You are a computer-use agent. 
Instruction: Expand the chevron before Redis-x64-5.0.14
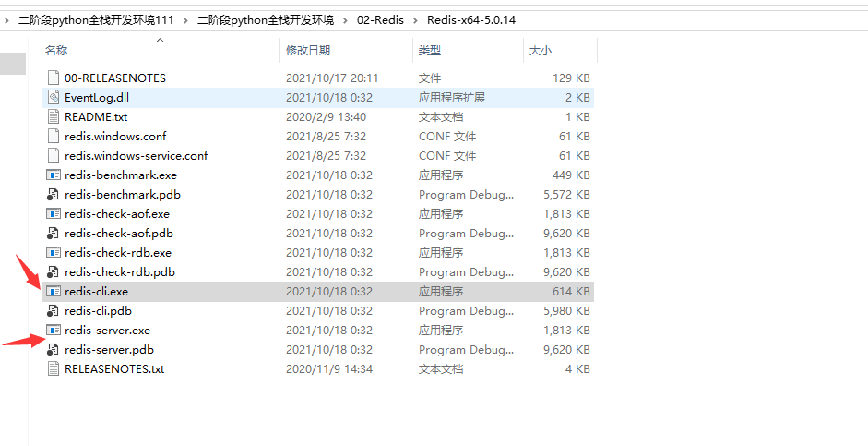414,20
